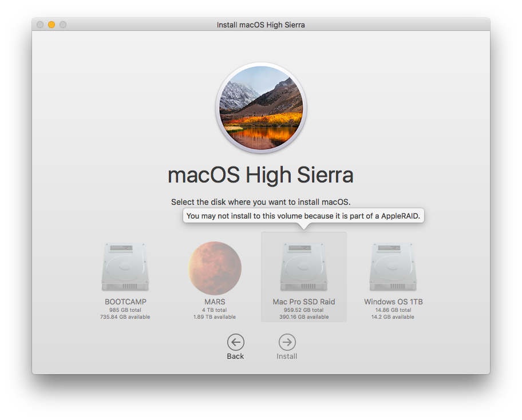Screen dimensions: 522x420
Task: Click the '1.89 TB available' text
Action: [215, 317]
